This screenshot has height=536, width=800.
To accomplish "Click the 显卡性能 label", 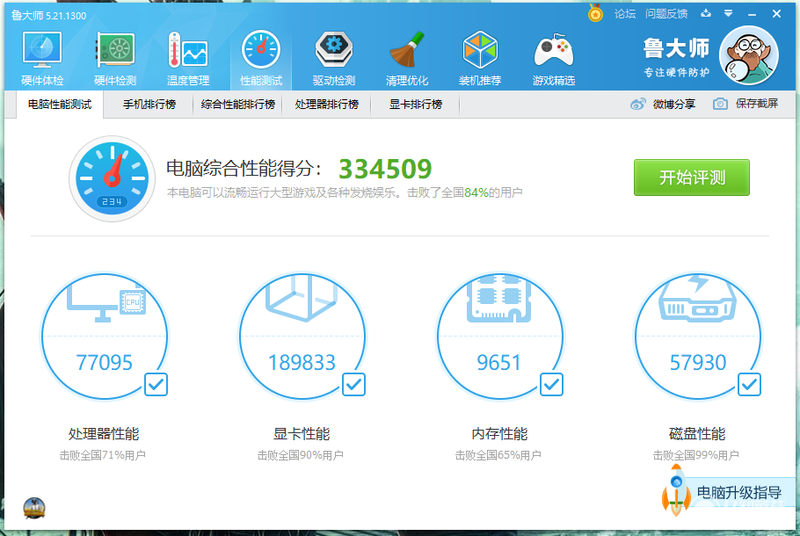I will [x=302, y=434].
